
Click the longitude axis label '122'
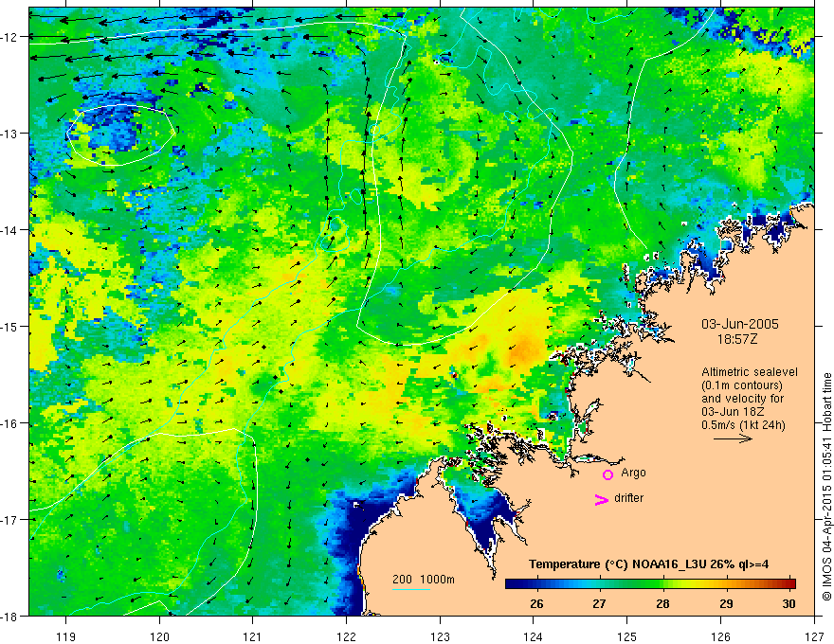click(x=346, y=636)
